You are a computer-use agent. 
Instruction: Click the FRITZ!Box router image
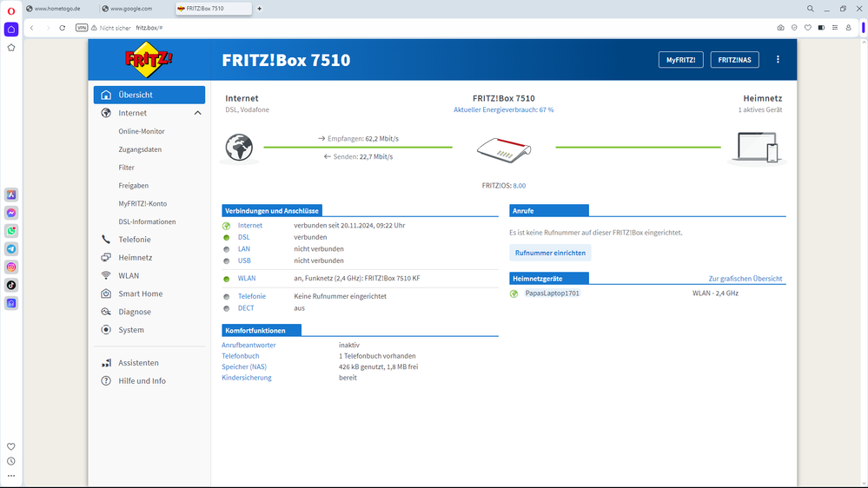coord(504,150)
